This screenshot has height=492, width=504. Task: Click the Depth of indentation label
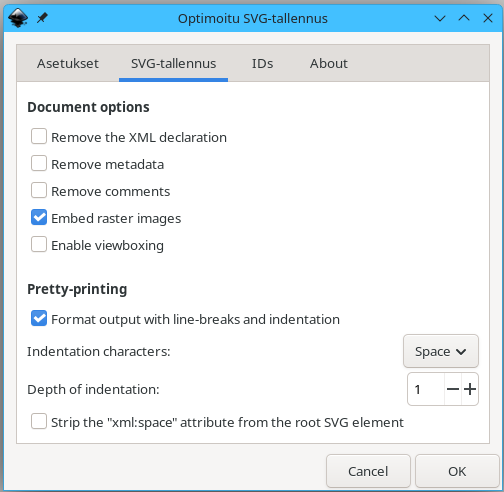[x=93, y=389]
